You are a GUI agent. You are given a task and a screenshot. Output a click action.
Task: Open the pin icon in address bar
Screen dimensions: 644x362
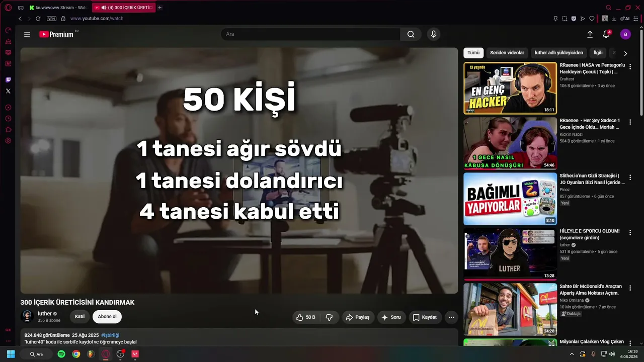(x=555, y=19)
